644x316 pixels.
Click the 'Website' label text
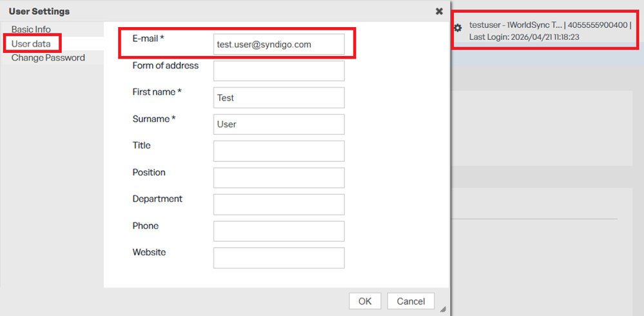[x=149, y=252]
